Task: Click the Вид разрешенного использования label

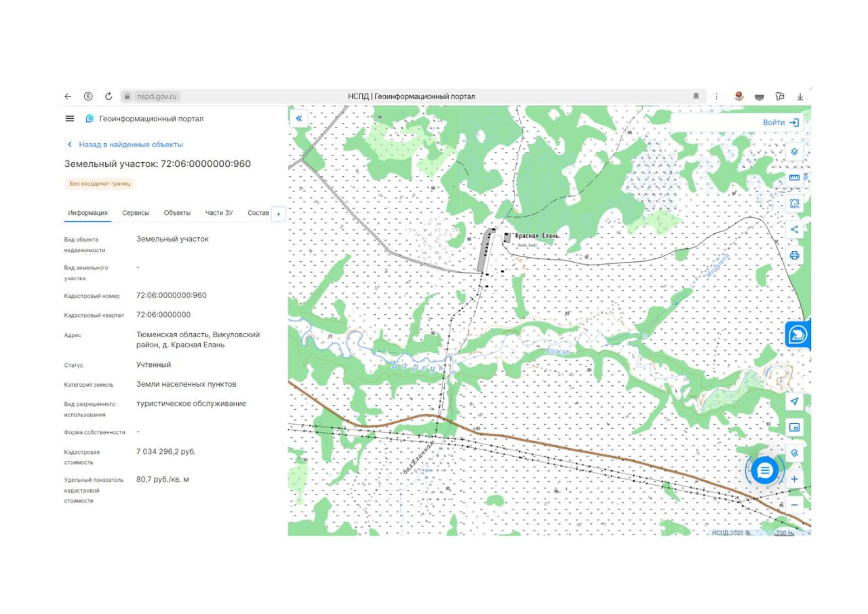Action: [x=90, y=409]
